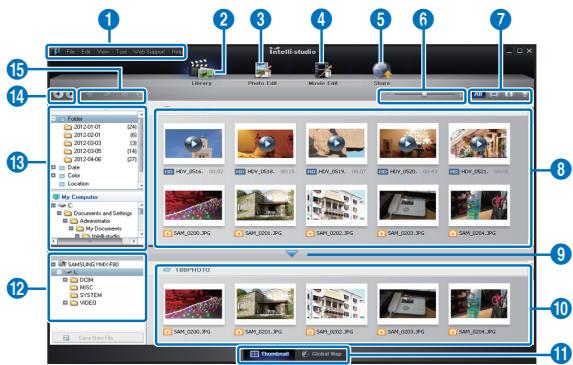The height and width of the screenshot is (365, 573).
Task: Expand the Date tree node
Action: tap(54, 167)
